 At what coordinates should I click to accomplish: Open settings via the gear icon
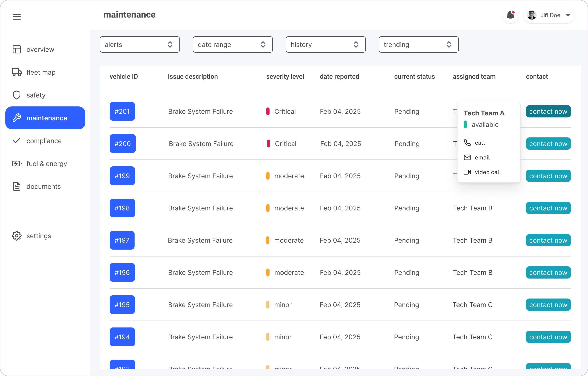coord(17,236)
